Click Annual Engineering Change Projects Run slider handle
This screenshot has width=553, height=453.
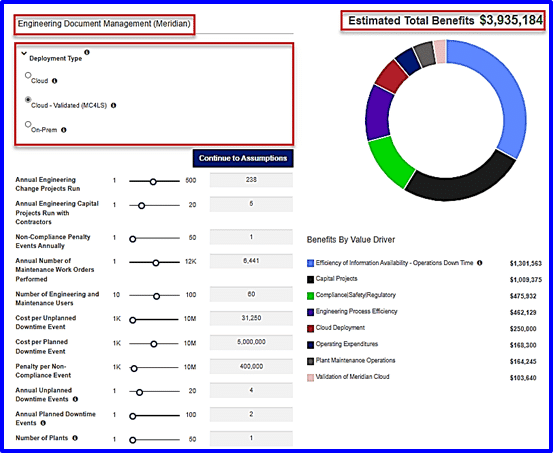click(x=153, y=182)
